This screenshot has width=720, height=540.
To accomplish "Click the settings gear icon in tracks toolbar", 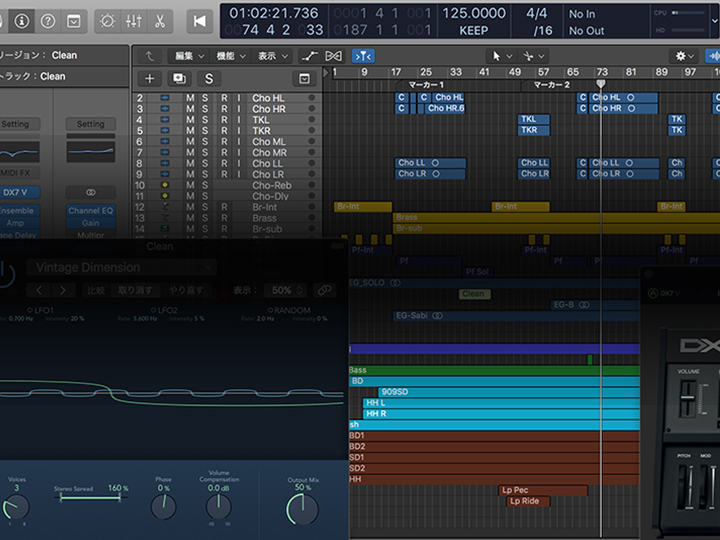I will pos(683,56).
